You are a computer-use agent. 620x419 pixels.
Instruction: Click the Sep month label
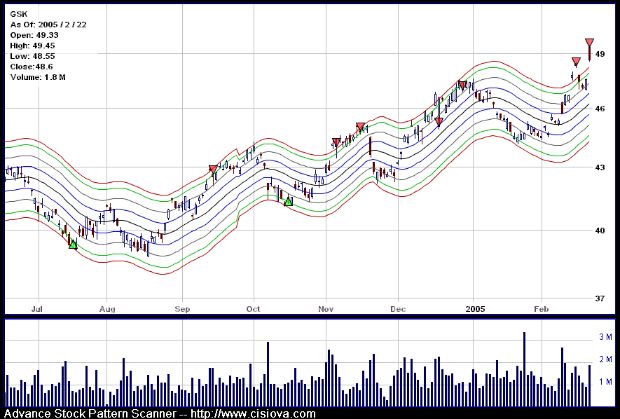click(182, 309)
